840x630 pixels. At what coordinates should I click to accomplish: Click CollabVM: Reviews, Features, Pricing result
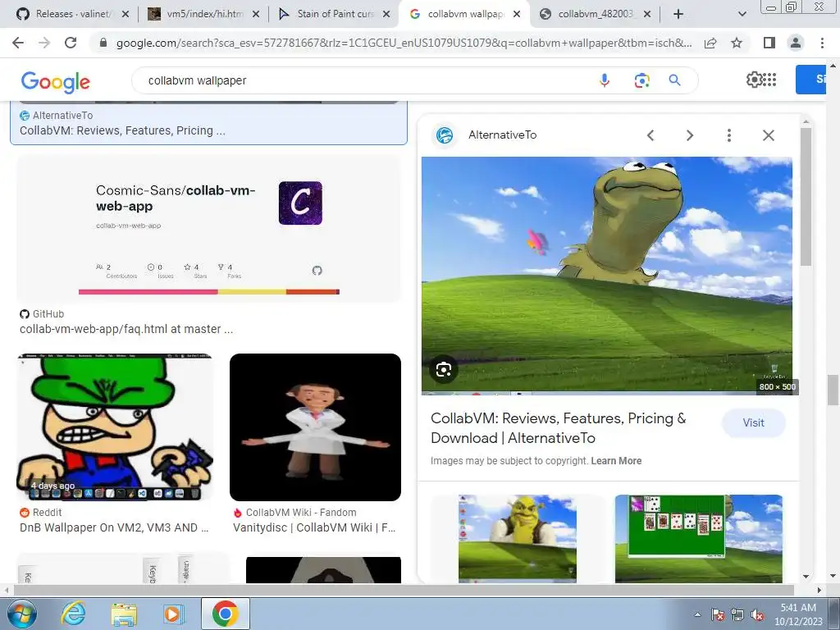(122, 130)
